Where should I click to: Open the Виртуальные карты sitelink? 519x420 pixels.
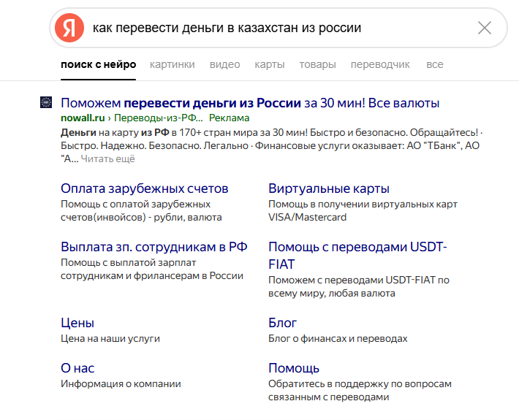tap(329, 188)
